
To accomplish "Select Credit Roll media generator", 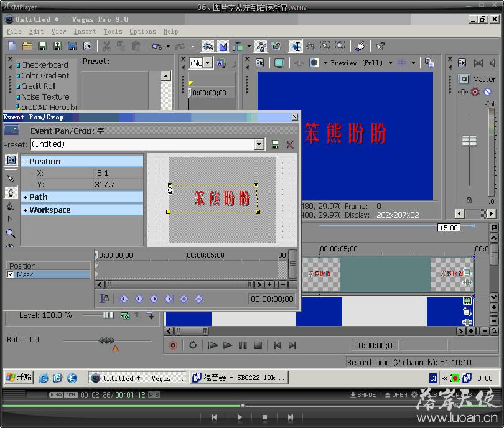I will [38, 86].
